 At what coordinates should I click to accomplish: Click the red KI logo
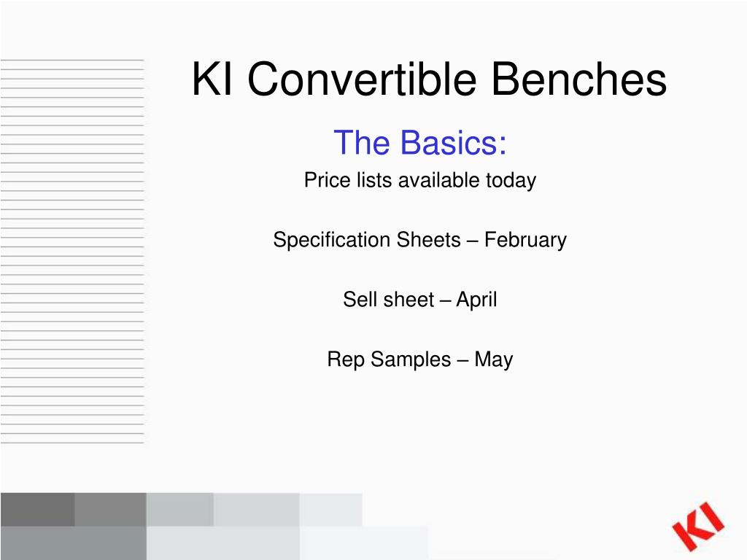coord(698,528)
